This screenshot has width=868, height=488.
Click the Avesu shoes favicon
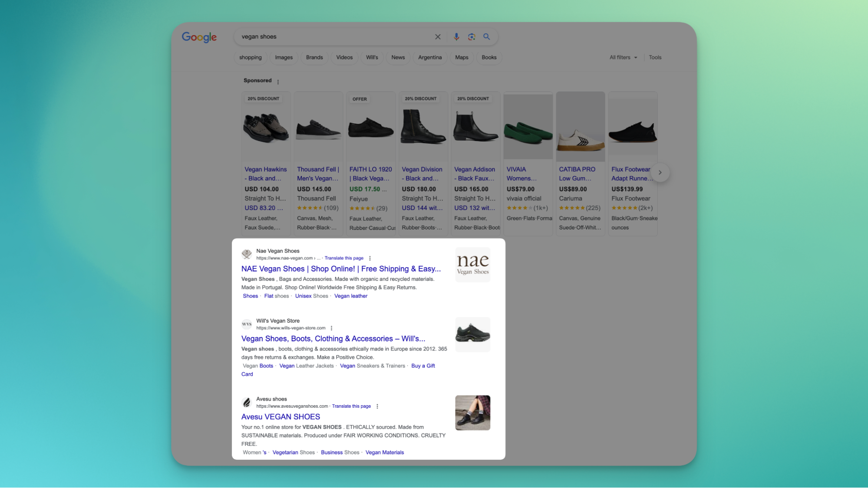[x=247, y=402]
